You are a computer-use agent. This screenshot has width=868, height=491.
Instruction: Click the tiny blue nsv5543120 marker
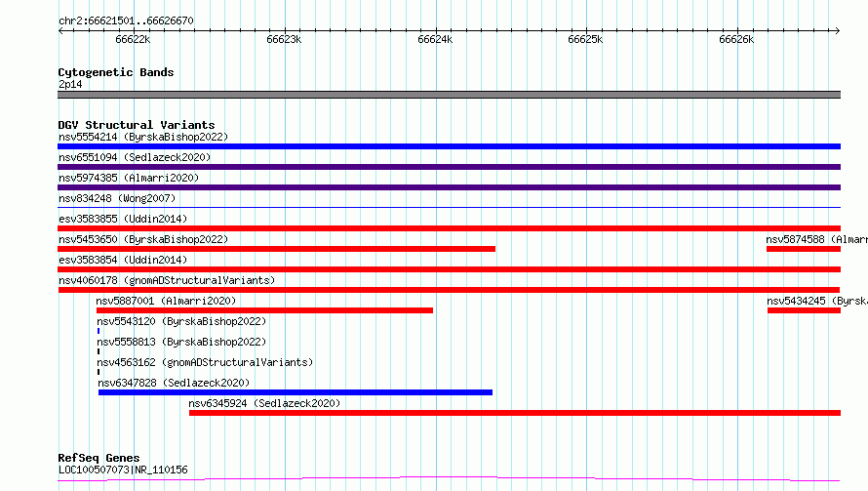click(99, 331)
